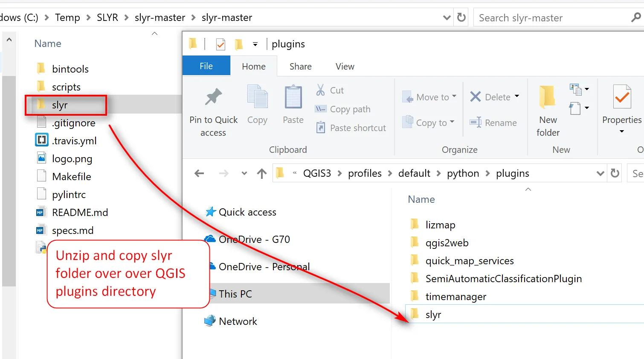This screenshot has height=359, width=644.
Task: Click SLYR in slyr-master address bar
Action: 107,18
